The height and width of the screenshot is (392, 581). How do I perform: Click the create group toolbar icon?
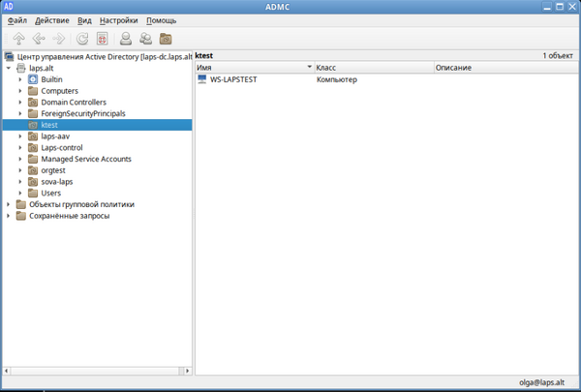[145, 39]
